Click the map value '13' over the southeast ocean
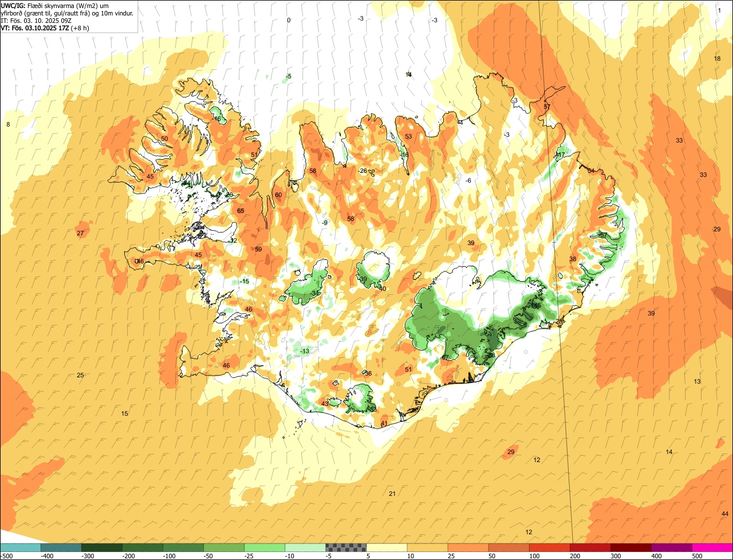Image resolution: width=733 pixels, height=560 pixels. (697, 381)
